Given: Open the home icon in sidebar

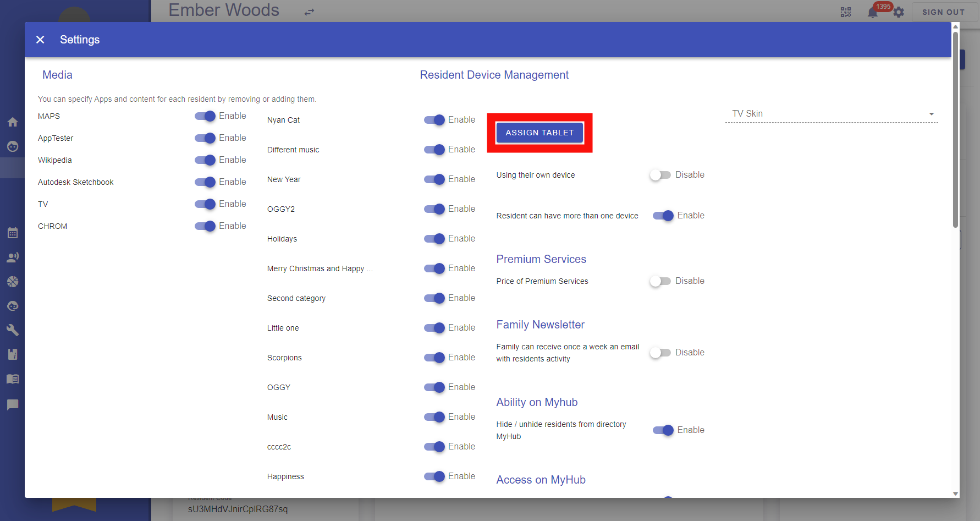Looking at the screenshot, I should pos(13,122).
